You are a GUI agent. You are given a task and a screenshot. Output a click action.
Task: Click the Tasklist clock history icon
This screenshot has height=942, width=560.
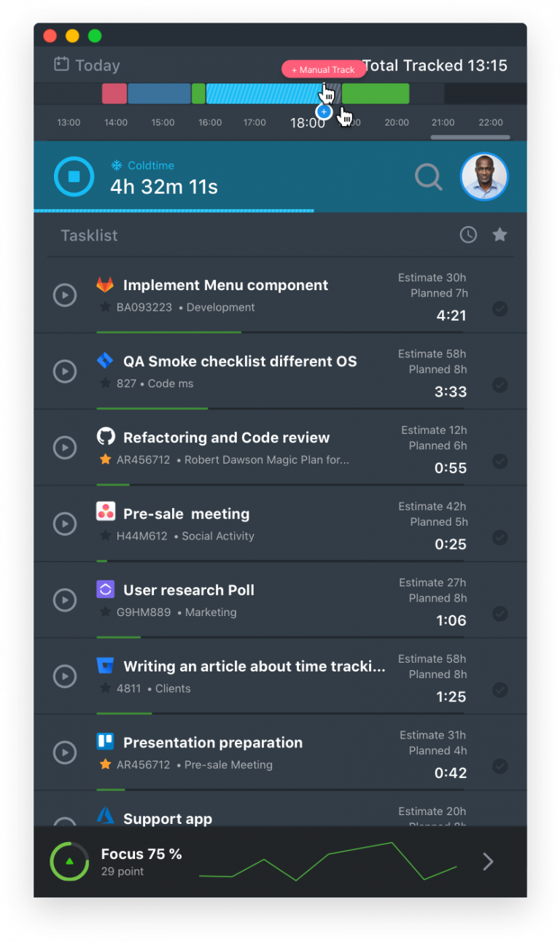468,235
